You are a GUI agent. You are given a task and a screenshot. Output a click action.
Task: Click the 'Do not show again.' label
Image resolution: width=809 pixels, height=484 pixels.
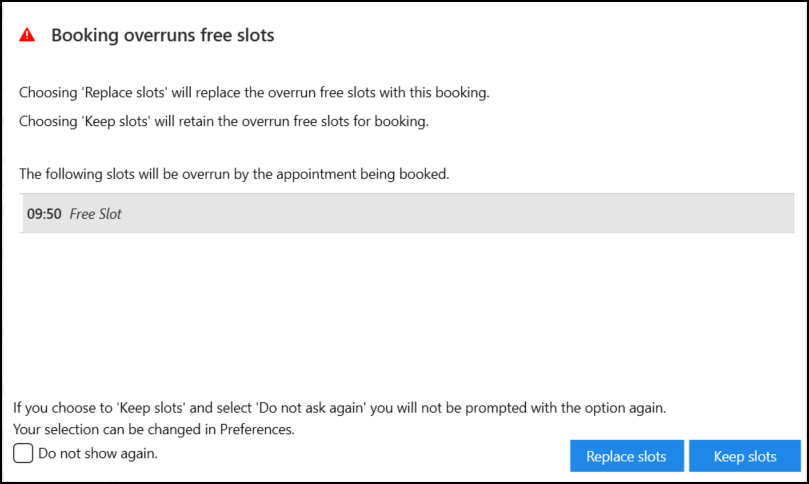coord(98,453)
